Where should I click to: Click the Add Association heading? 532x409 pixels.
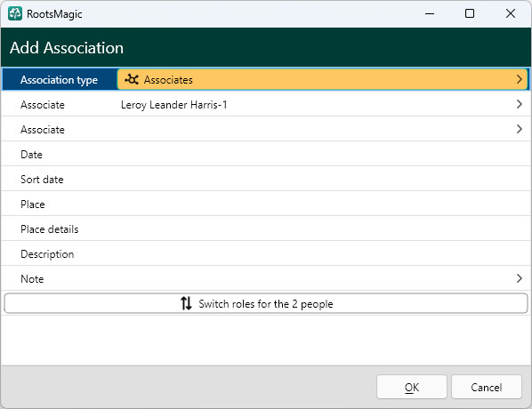click(67, 48)
